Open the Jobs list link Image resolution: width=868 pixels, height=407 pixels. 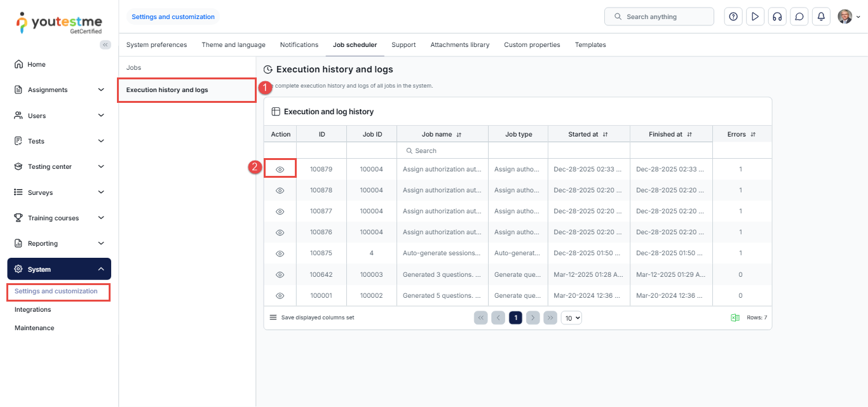click(x=133, y=67)
